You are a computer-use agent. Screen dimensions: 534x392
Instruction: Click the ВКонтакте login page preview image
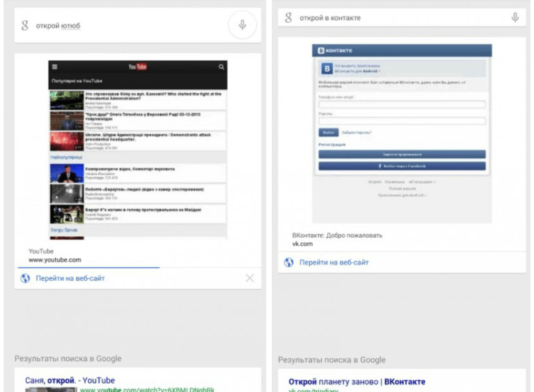coord(402,132)
